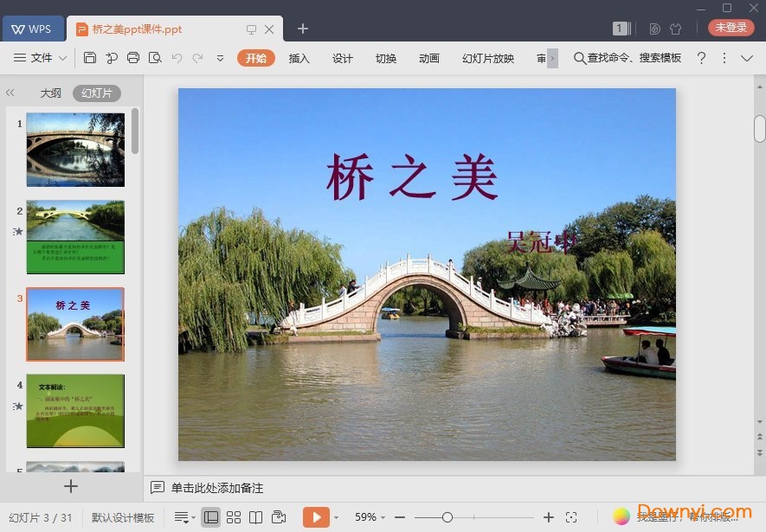The height and width of the screenshot is (532, 766).
Task: Select the 幻灯片 thumbnails panel view
Action: click(96, 93)
